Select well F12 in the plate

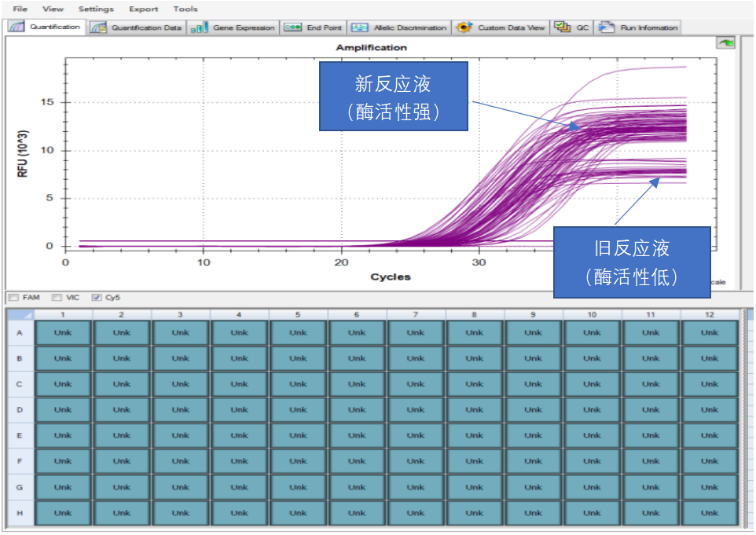click(x=709, y=461)
